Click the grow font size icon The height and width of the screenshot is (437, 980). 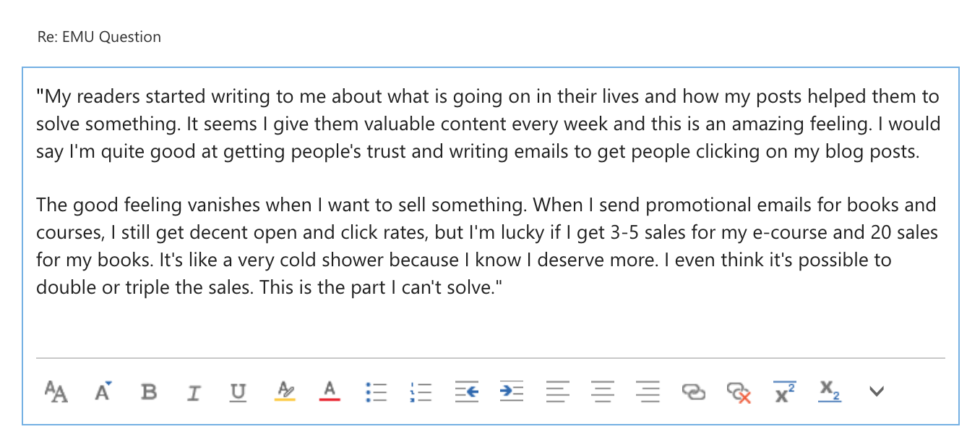[103, 391]
